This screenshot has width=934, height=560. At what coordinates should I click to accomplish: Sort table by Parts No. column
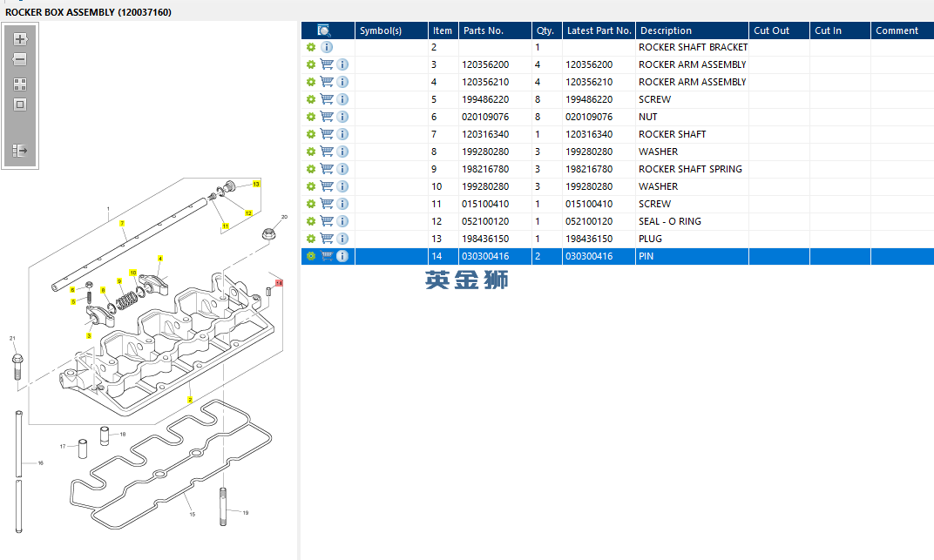coord(484,30)
